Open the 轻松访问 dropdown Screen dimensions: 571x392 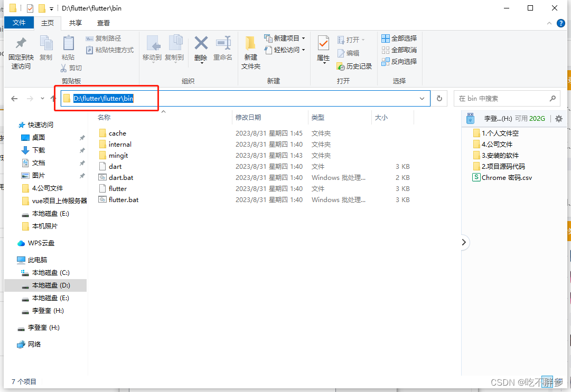coord(285,50)
